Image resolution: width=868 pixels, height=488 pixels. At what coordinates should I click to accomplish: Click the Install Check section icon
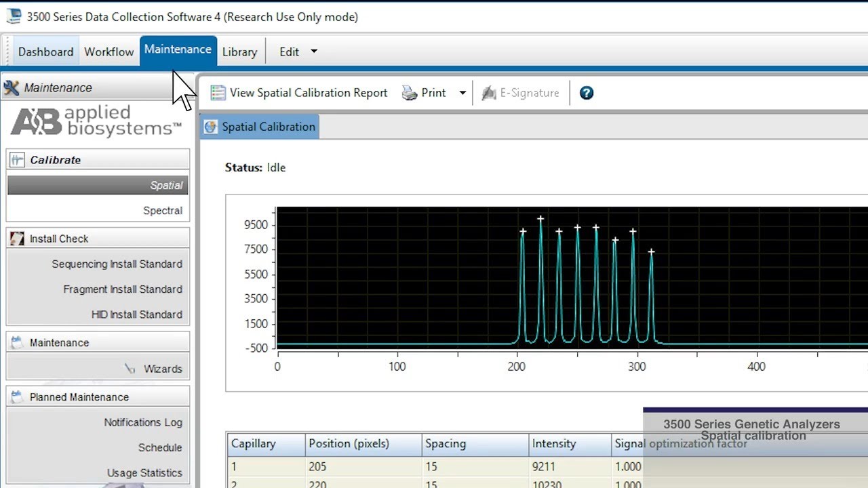pyautogui.click(x=18, y=239)
